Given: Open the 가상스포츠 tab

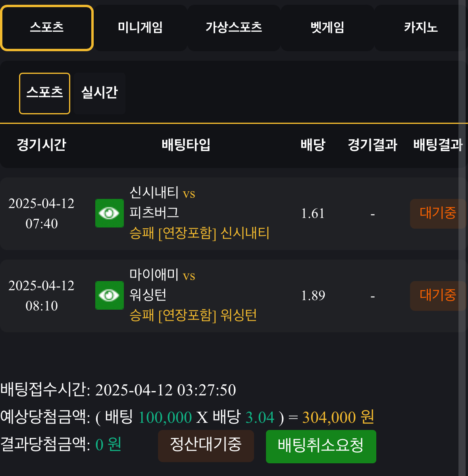Looking at the screenshot, I should tap(234, 28).
